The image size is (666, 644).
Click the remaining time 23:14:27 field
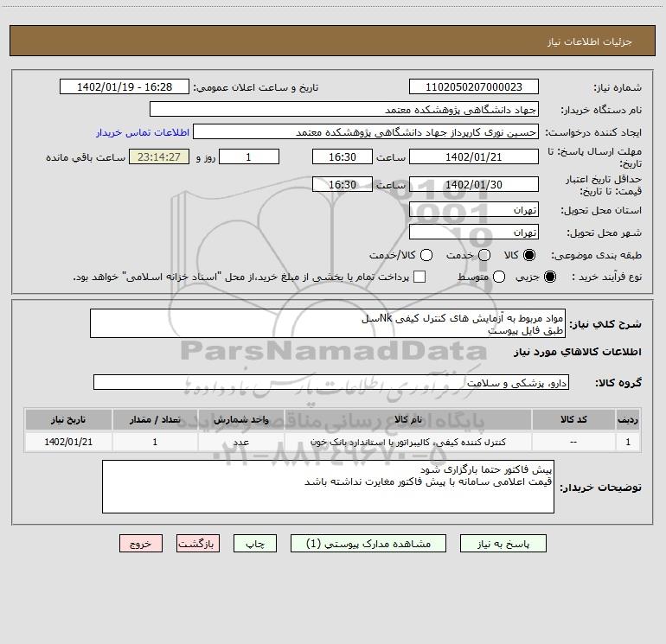(x=159, y=156)
